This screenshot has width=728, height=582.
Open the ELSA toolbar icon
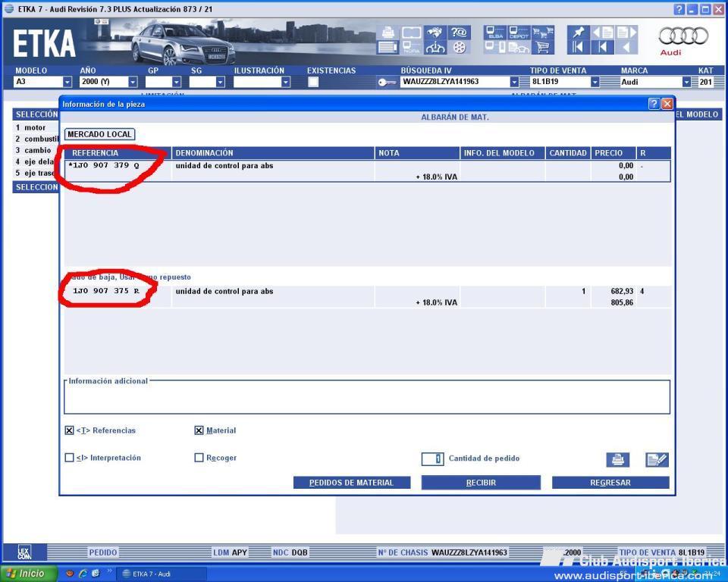click(x=495, y=33)
